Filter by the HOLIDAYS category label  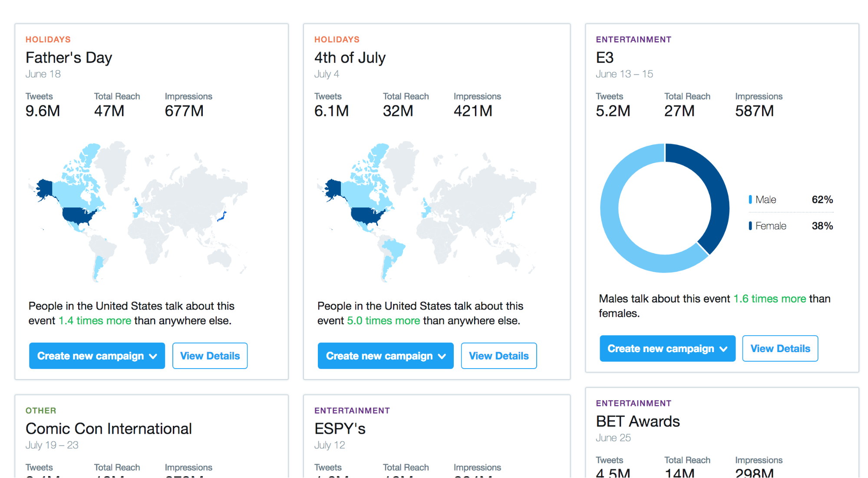pyautogui.click(x=48, y=39)
